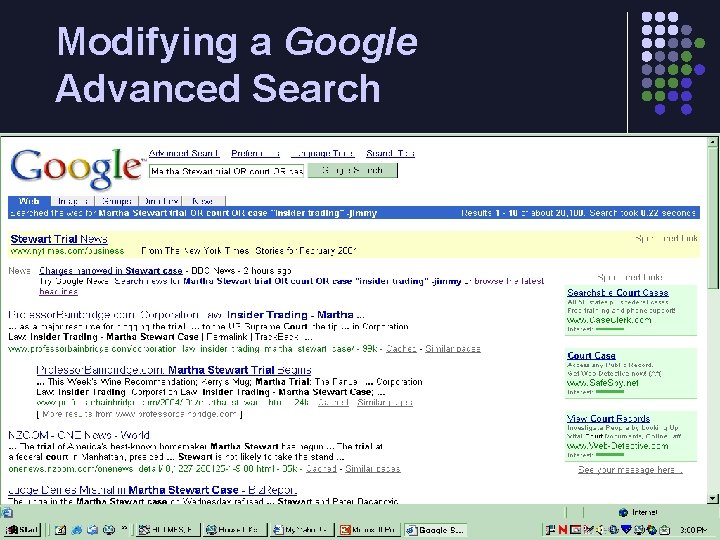Switch to the My Yahoo taskbar window
Image resolution: width=720 pixels, height=540 pixels.
pyautogui.click(x=302, y=529)
